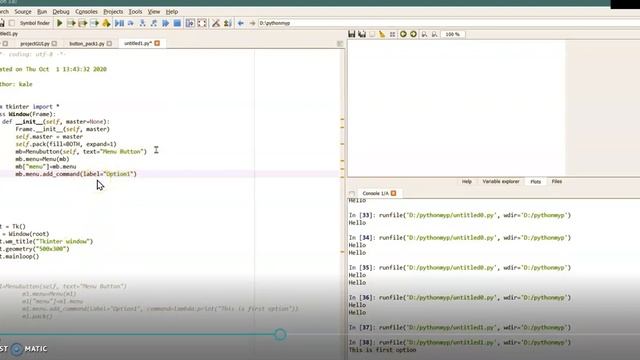The width and height of the screenshot is (640, 360).
Task: Switch to the Help pane tab
Action: [x=467, y=182]
